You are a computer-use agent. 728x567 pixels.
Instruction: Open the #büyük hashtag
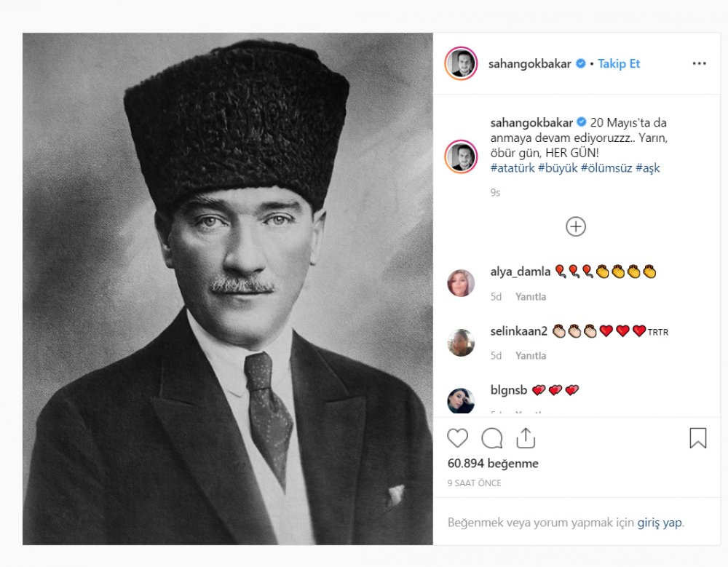click(558, 168)
